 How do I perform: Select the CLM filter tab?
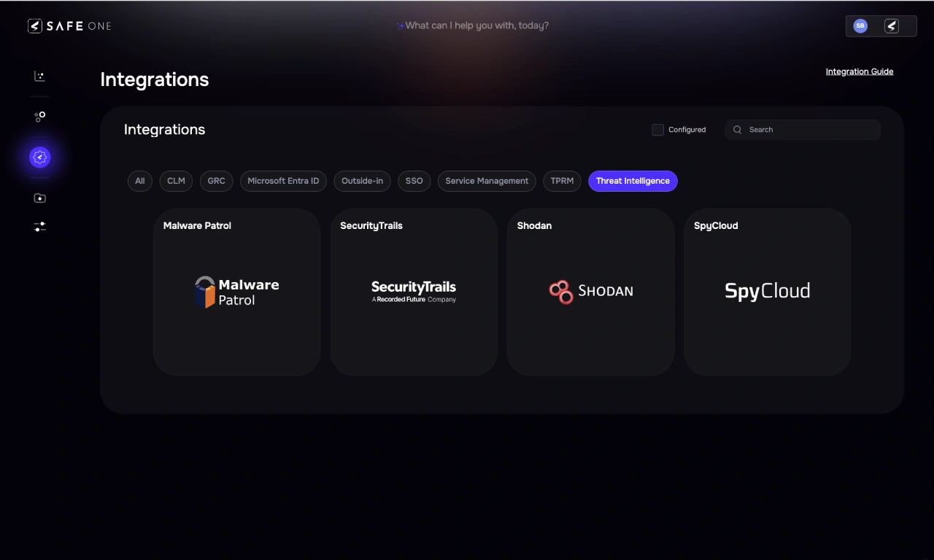coord(176,181)
